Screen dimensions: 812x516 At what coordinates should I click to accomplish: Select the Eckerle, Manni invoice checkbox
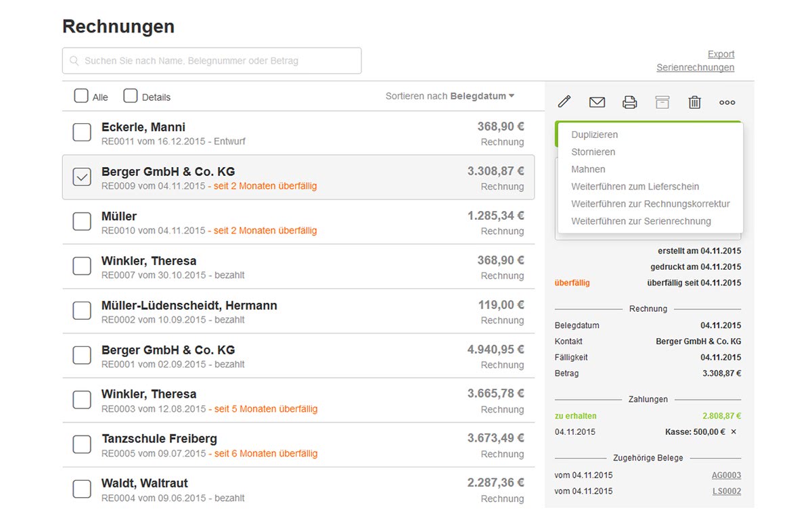click(x=82, y=133)
